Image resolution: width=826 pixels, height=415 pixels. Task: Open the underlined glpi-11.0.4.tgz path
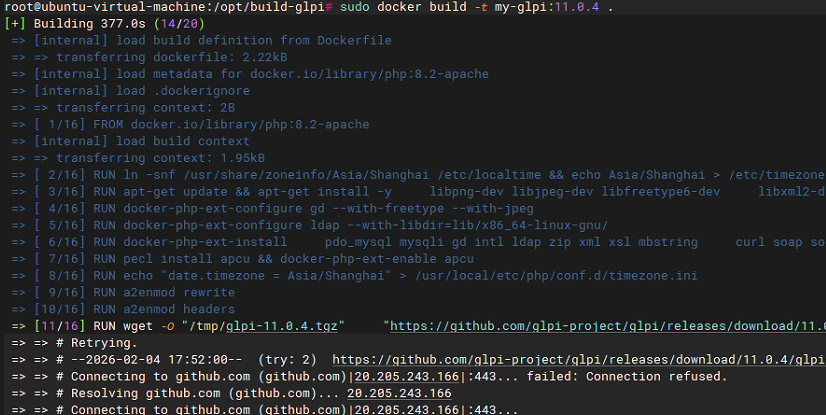tap(282, 327)
